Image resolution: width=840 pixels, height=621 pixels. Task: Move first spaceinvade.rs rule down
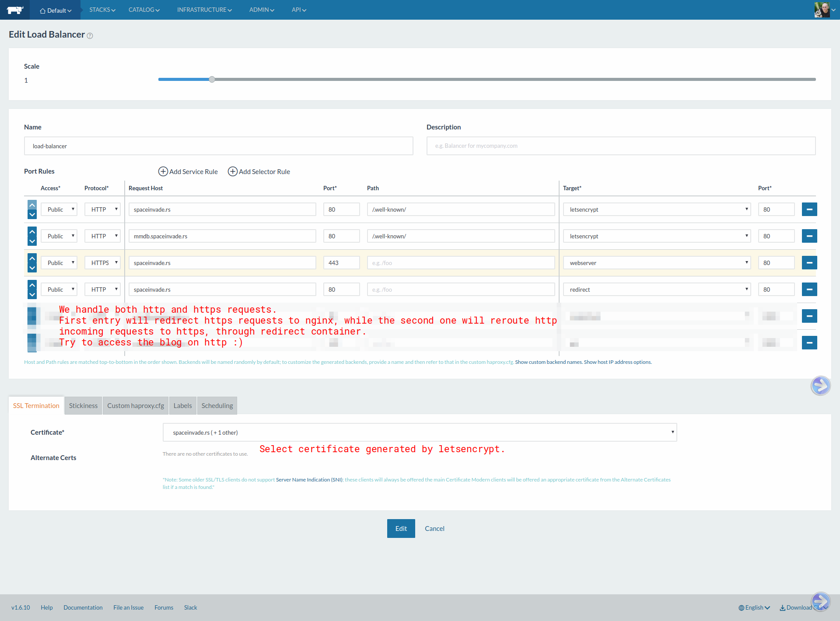[32, 214]
